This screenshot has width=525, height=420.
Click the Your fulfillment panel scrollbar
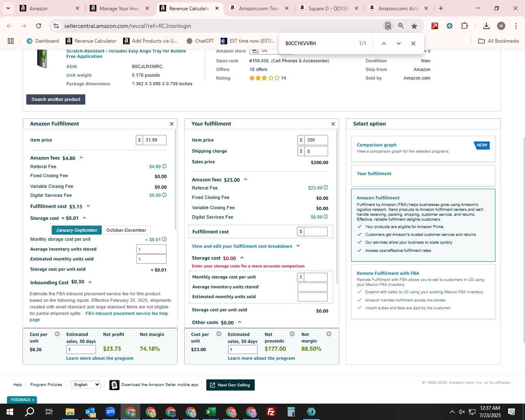[x=338, y=206]
